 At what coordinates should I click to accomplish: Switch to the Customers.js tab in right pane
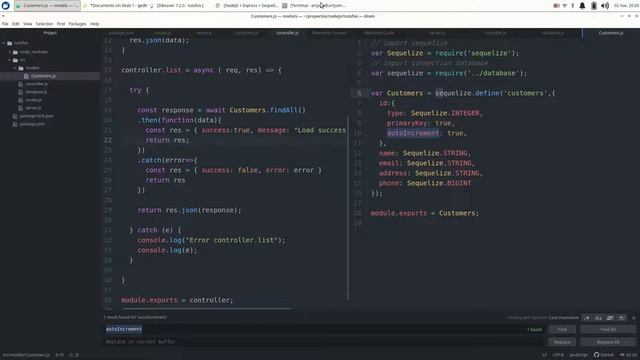point(611,33)
